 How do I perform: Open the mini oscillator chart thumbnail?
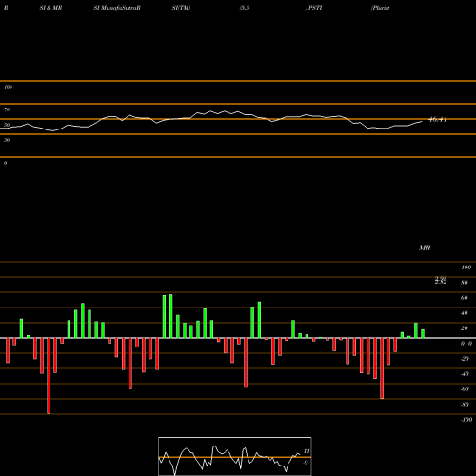tap(235, 456)
